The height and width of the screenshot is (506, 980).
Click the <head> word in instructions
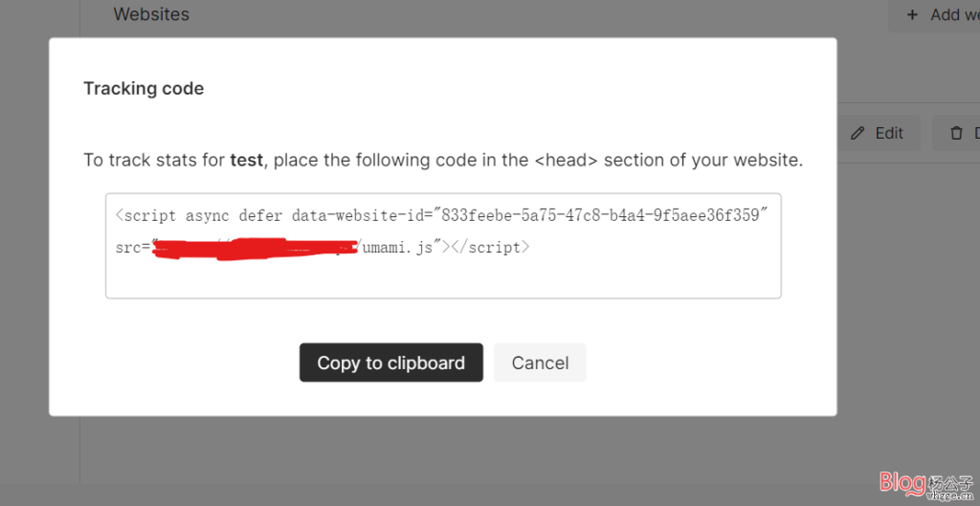567,161
